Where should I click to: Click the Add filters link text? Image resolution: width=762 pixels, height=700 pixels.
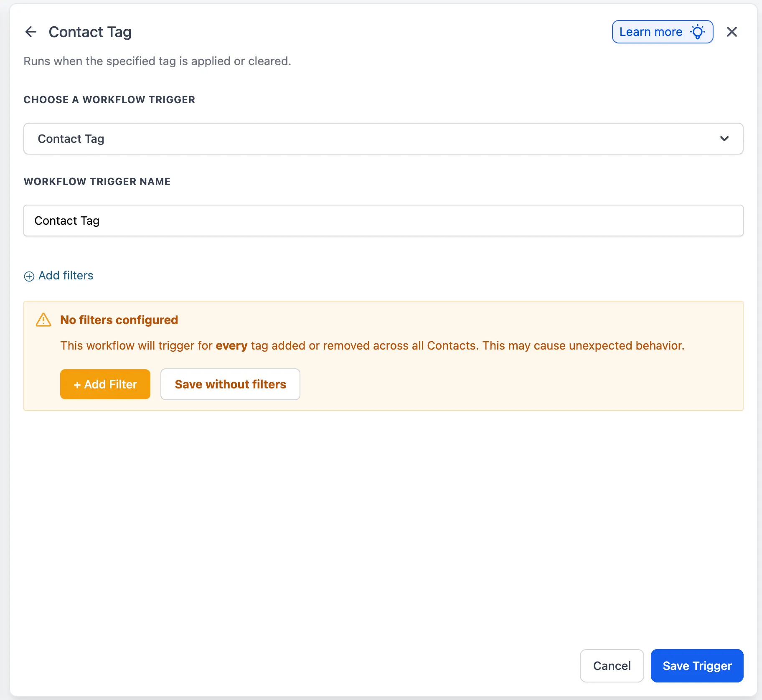[x=66, y=276]
